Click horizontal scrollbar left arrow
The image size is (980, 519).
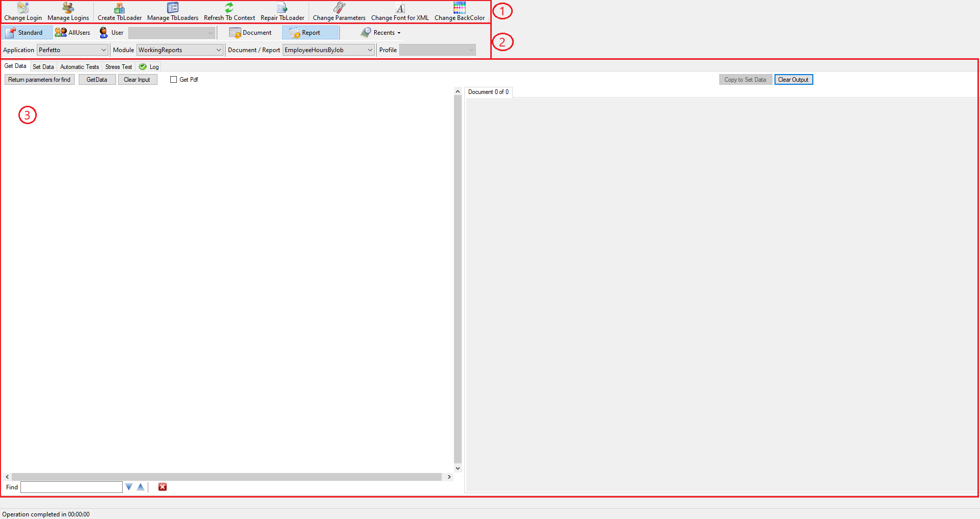point(7,477)
